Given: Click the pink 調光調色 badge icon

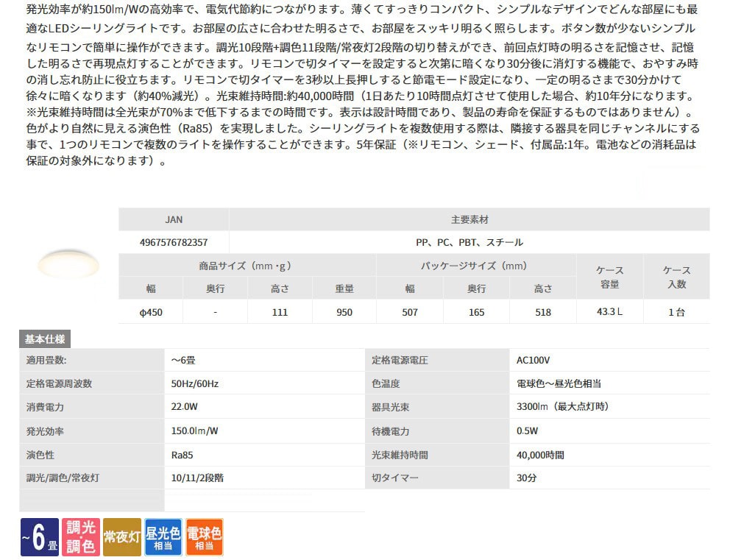Looking at the screenshot, I should (80, 537).
